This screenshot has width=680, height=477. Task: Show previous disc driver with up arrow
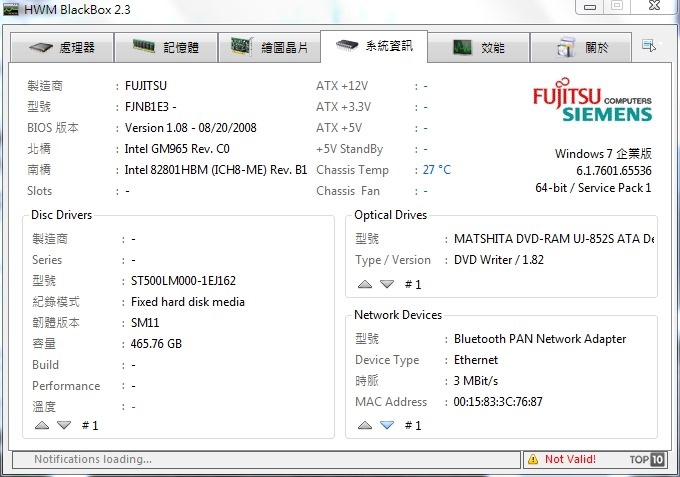pos(42,425)
